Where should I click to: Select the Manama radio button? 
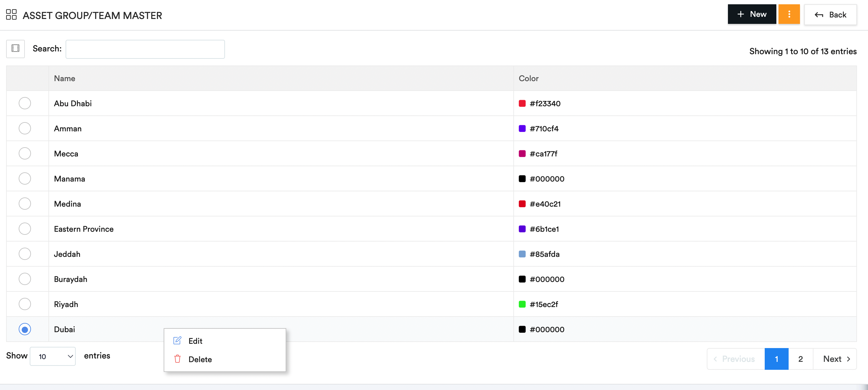pos(25,178)
